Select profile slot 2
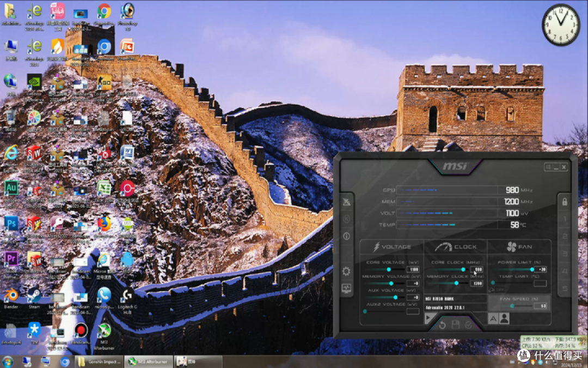This screenshot has width=588, height=368. pos(565,236)
